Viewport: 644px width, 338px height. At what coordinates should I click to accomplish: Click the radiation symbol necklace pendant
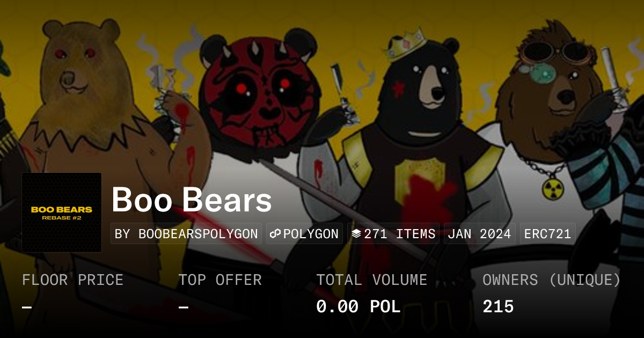point(552,189)
